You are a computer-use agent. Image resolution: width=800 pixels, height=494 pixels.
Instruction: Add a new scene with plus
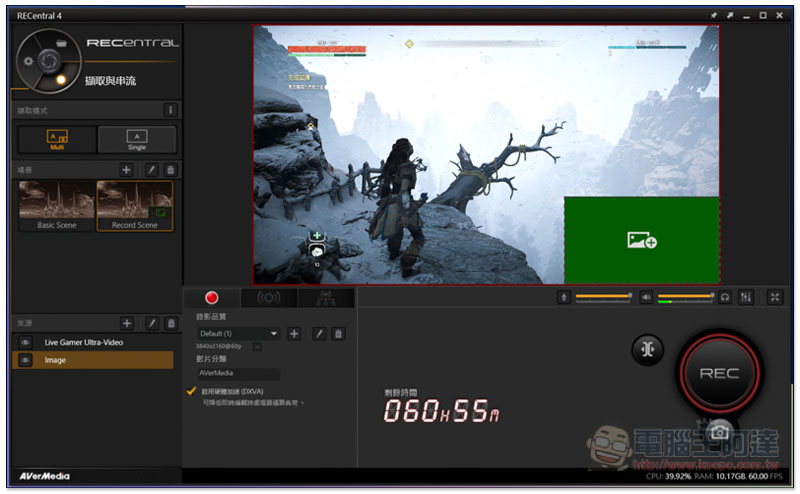(126, 169)
